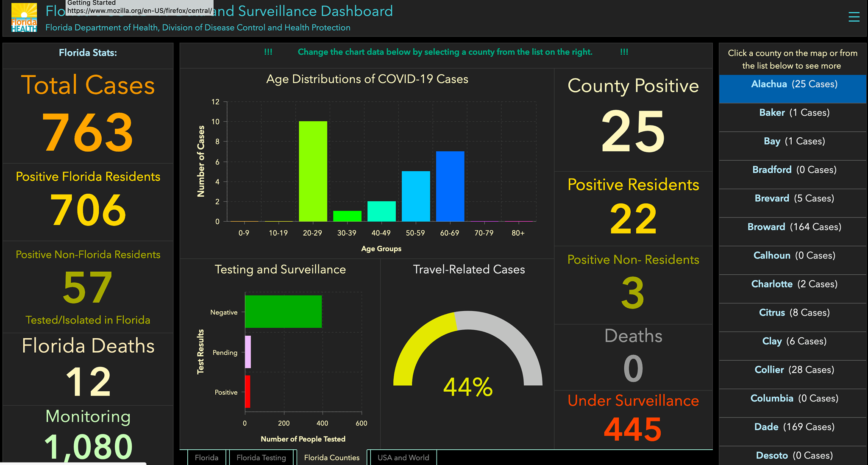Select Citrus (8 Cases) county
This screenshot has width=868, height=465.
coord(793,317)
